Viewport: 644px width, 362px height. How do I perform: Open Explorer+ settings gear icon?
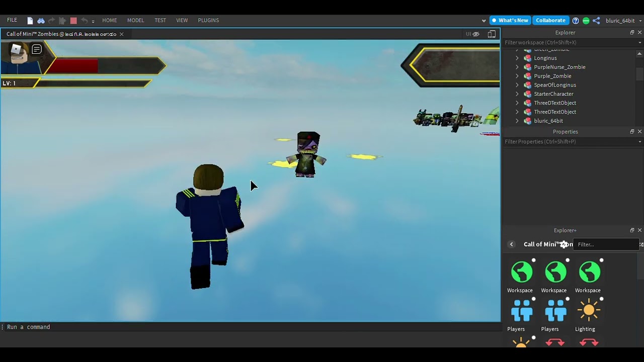pos(564,244)
